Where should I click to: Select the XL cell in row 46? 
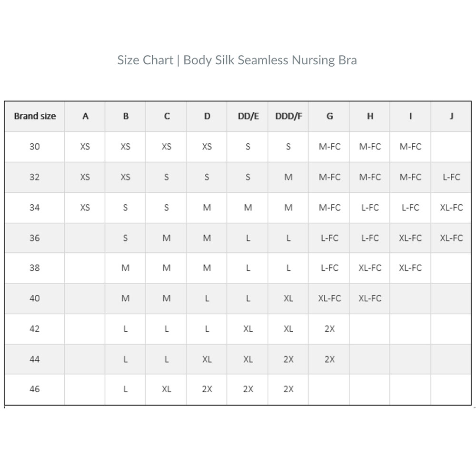point(166,389)
